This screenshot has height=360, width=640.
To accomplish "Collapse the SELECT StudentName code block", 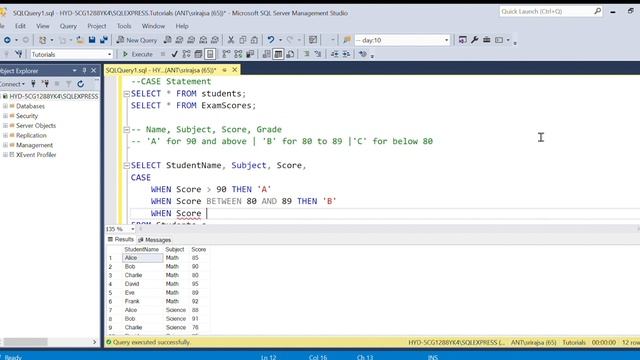I will [127, 165].
